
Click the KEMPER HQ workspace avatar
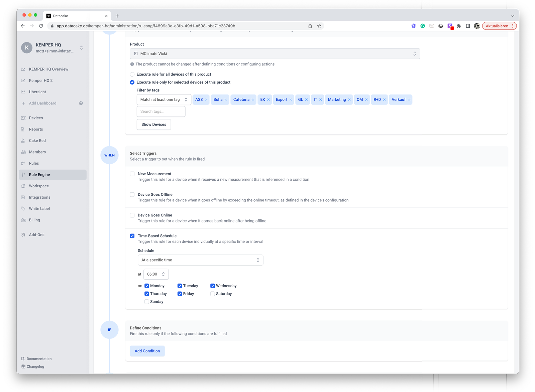(27, 48)
